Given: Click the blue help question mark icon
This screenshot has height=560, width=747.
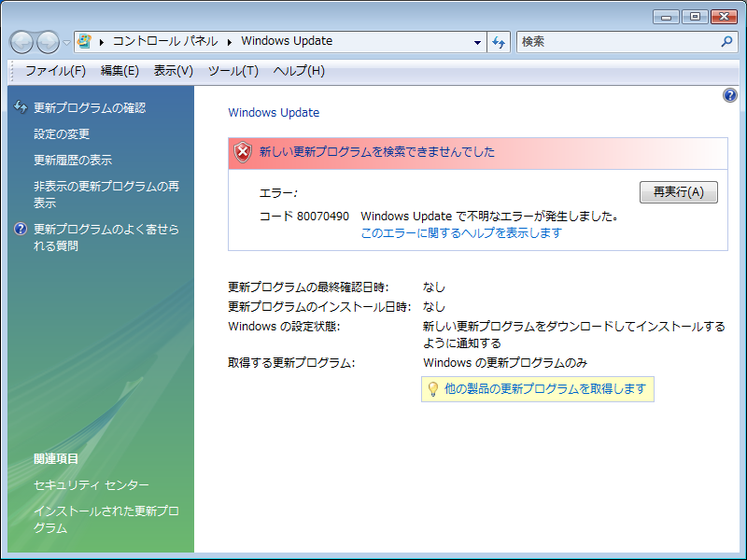Looking at the screenshot, I should [730, 95].
